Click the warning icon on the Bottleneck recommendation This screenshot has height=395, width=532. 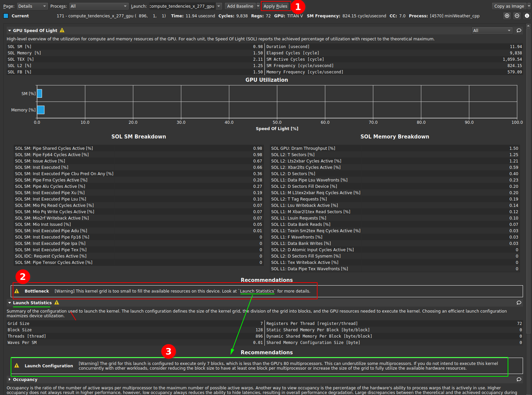tap(17, 291)
